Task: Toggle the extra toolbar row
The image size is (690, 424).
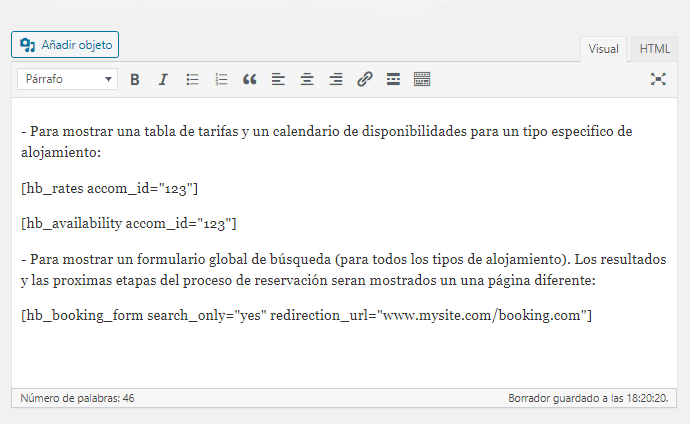Action: coord(422,79)
